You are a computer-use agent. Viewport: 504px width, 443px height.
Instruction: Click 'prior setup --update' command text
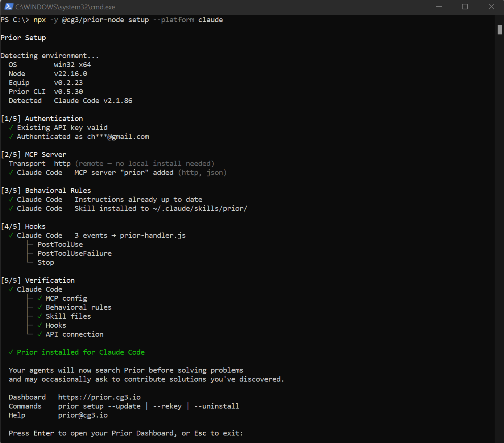99,406
